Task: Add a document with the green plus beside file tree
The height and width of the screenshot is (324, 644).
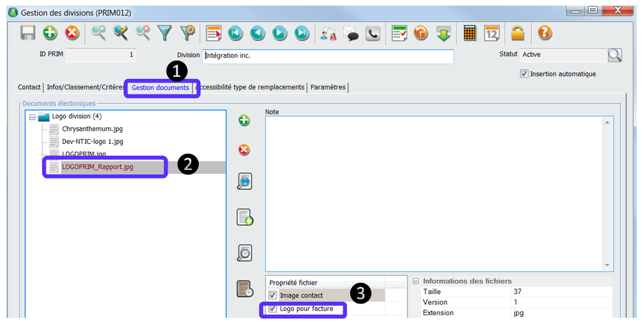Action: pyautogui.click(x=244, y=120)
